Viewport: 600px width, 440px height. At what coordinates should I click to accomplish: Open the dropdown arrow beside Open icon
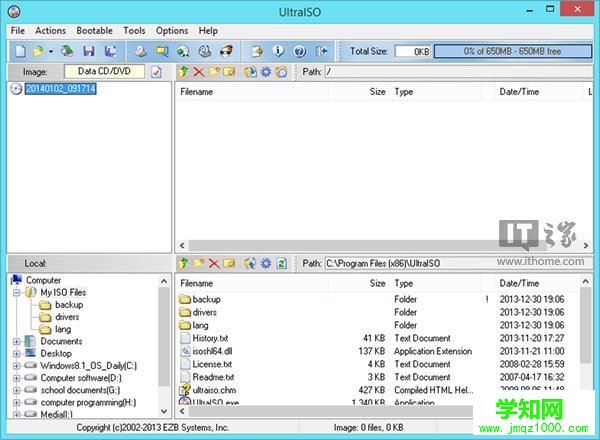click(51, 51)
